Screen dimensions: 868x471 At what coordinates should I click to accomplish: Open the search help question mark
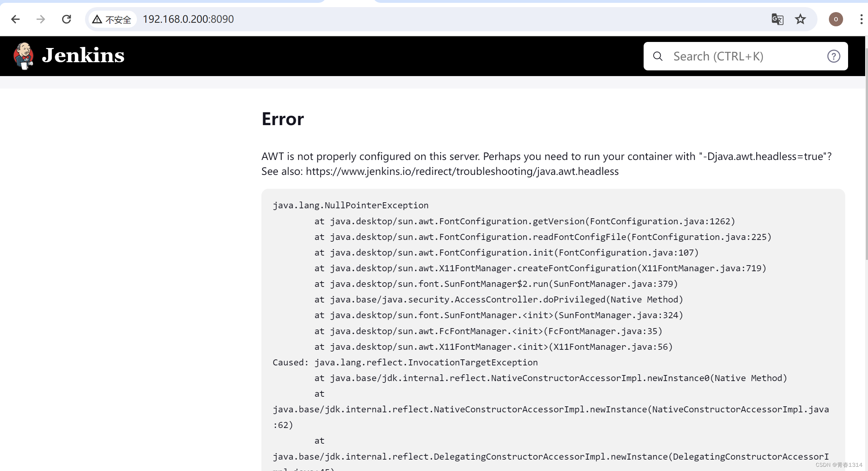[834, 56]
